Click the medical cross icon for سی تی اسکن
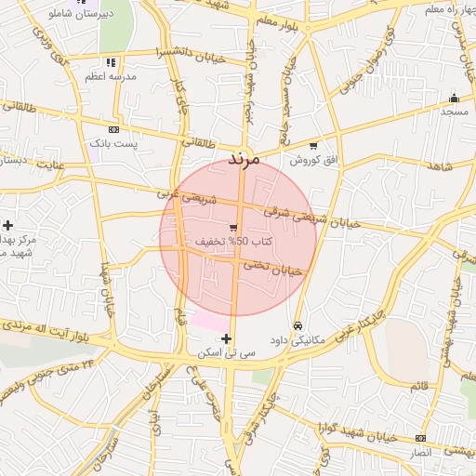The width and height of the screenshot is (476, 476). 226,339
